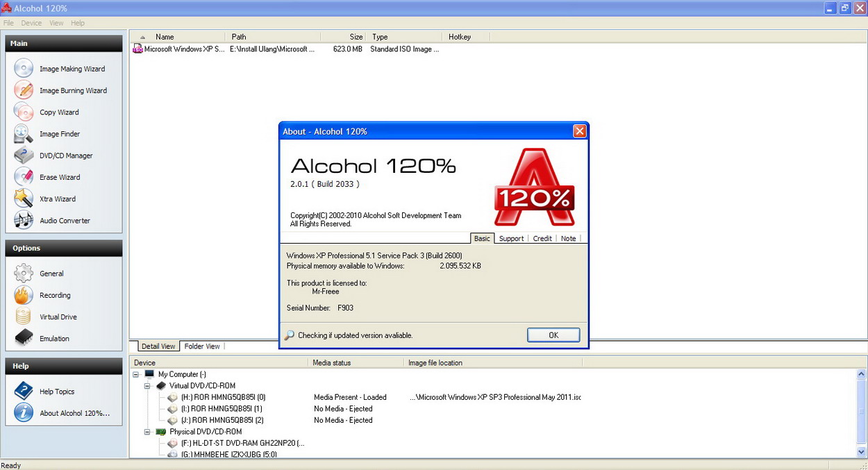Viewport: 868px width, 470px height.
Task: Open General options gear icon
Action: (24, 274)
